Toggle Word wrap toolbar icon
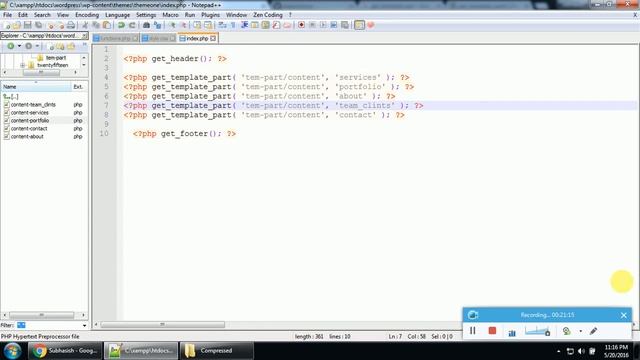Image resolution: width=640 pixels, height=360 pixels. (222, 25)
